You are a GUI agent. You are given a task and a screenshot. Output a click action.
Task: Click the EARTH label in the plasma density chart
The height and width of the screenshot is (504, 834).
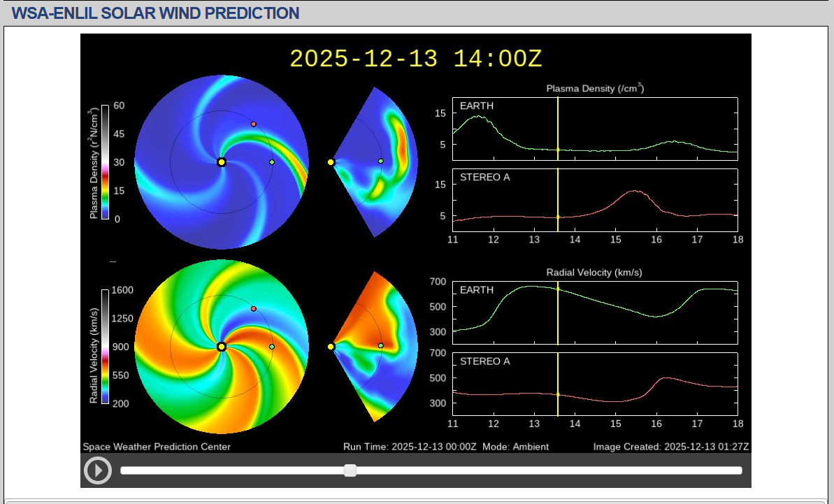(x=476, y=106)
